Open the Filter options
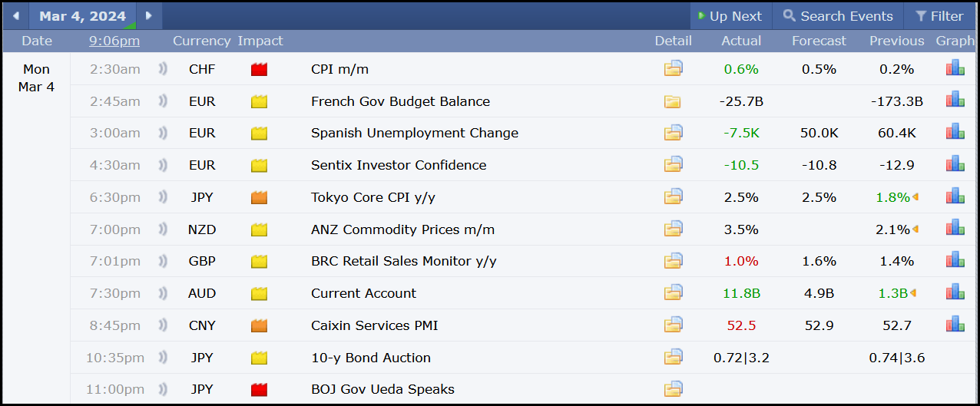980x406 pixels. coord(939,16)
